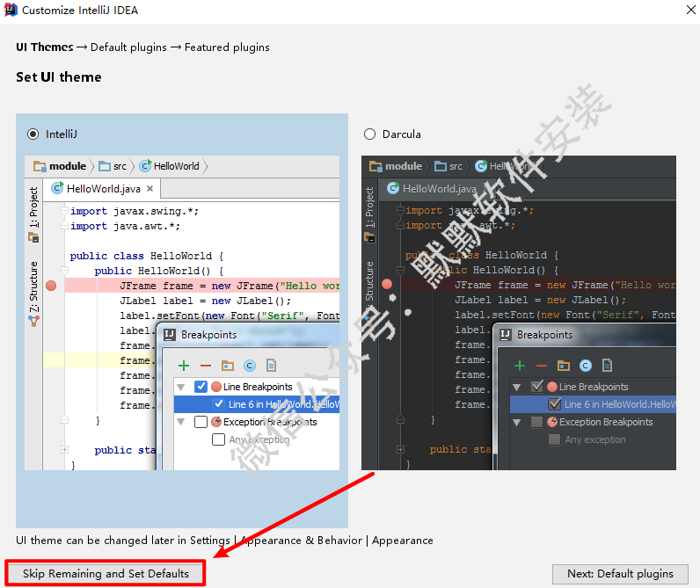Image resolution: width=700 pixels, height=588 pixels.
Task: Click module folder icon in Darcula preview
Action: click(376, 166)
